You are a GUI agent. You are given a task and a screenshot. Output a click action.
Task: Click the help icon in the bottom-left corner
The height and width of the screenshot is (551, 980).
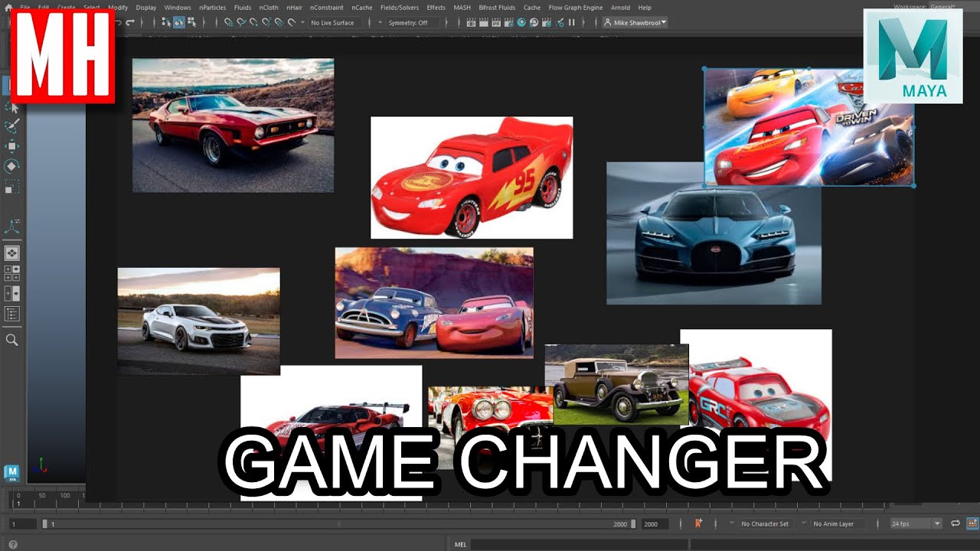click(12, 544)
